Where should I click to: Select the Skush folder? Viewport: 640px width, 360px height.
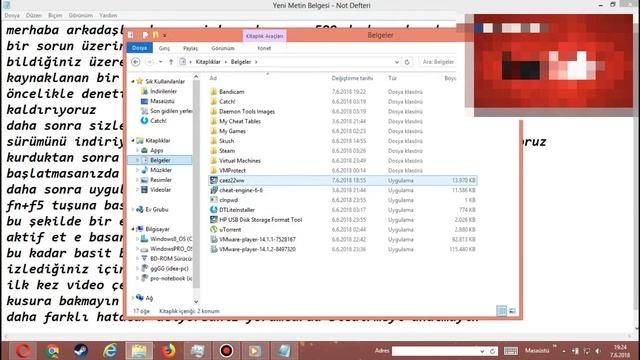click(x=227, y=141)
